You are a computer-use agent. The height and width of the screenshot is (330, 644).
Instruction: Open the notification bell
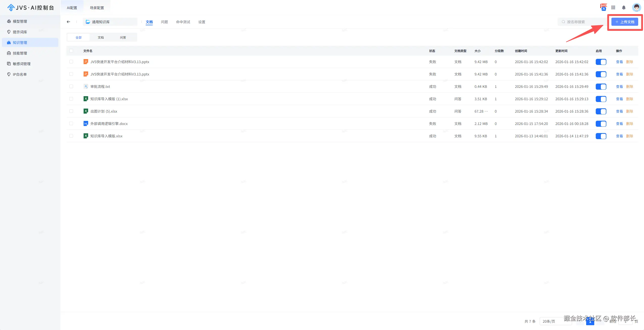pyautogui.click(x=624, y=8)
